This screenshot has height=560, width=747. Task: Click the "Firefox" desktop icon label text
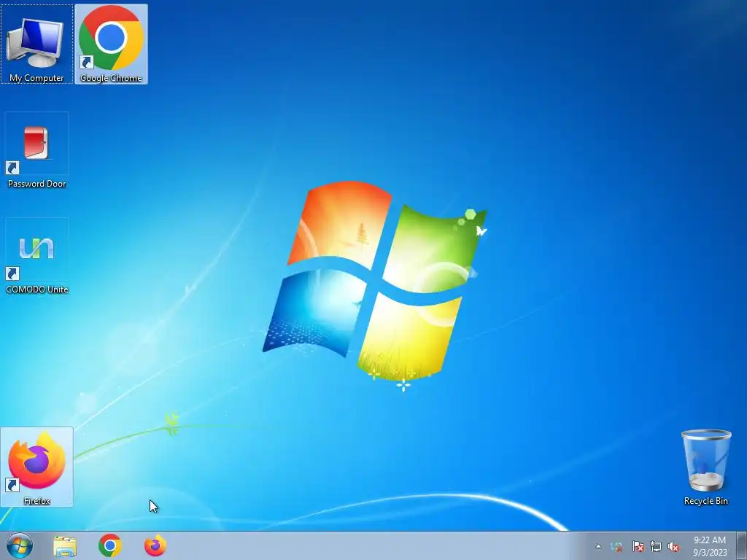(36, 501)
